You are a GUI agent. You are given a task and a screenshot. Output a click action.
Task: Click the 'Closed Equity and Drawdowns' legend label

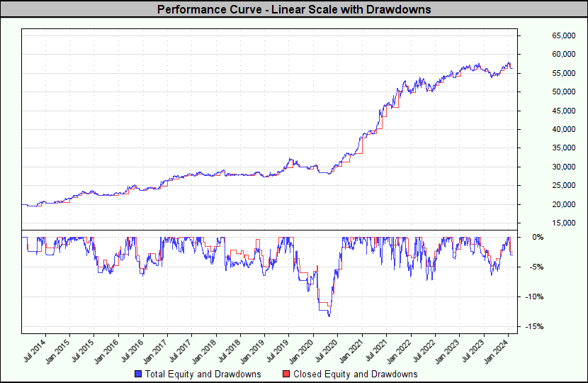[356, 374]
